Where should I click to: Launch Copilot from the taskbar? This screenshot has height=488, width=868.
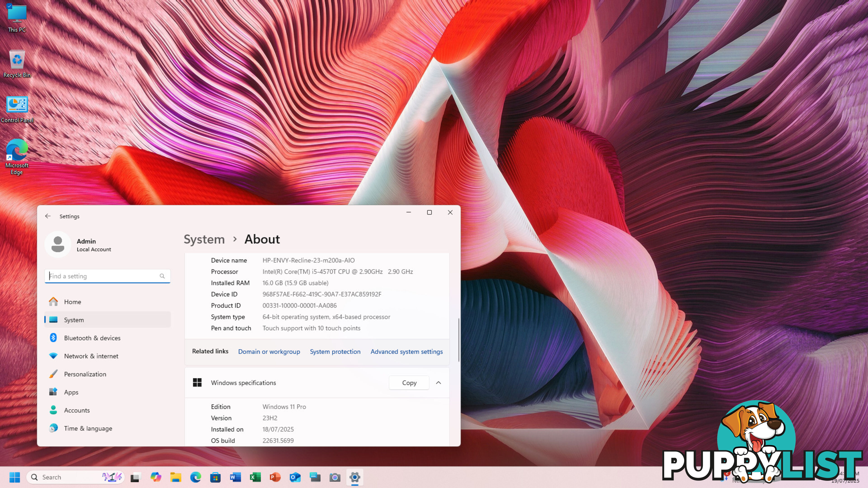tap(156, 477)
